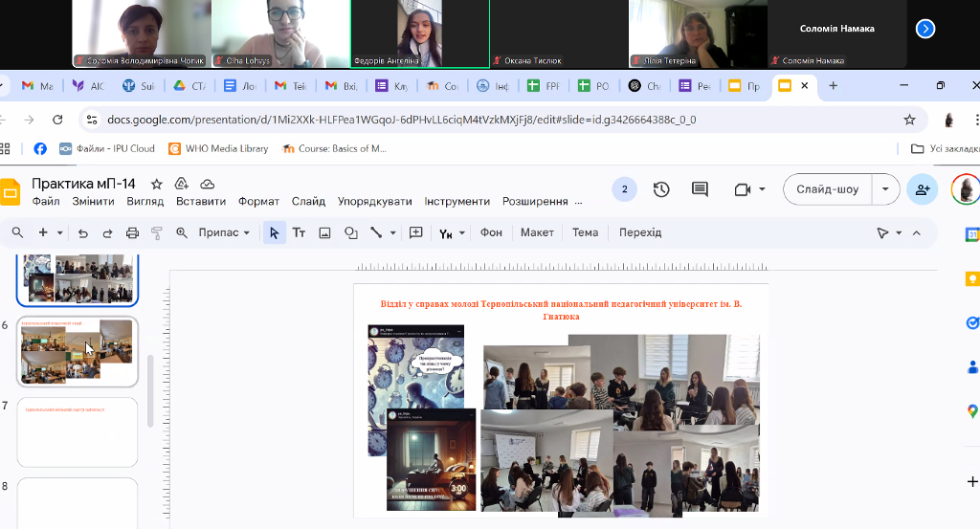Image resolution: width=980 pixels, height=529 pixels.
Task: Click the Print icon in the toolbar
Action: click(x=133, y=232)
